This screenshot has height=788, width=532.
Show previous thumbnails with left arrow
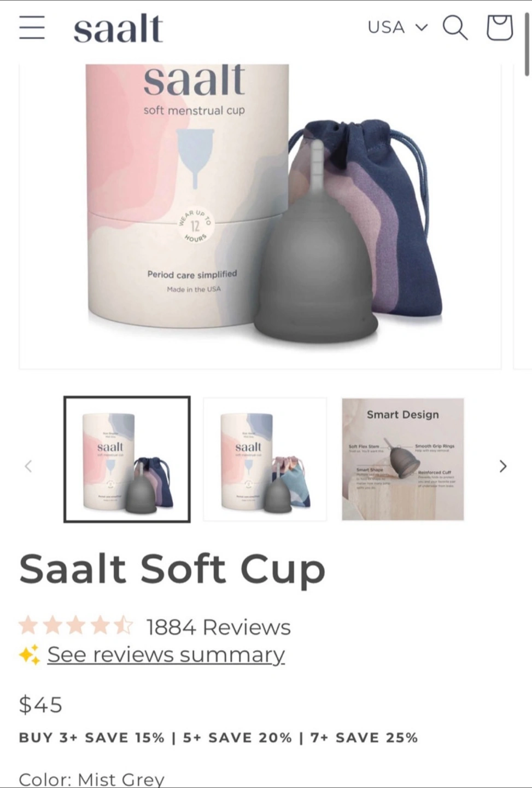point(28,466)
